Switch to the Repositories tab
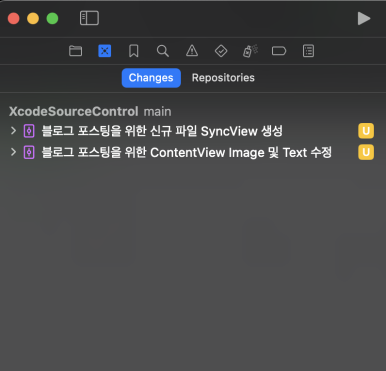386x371 pixels. pos(223,78)
